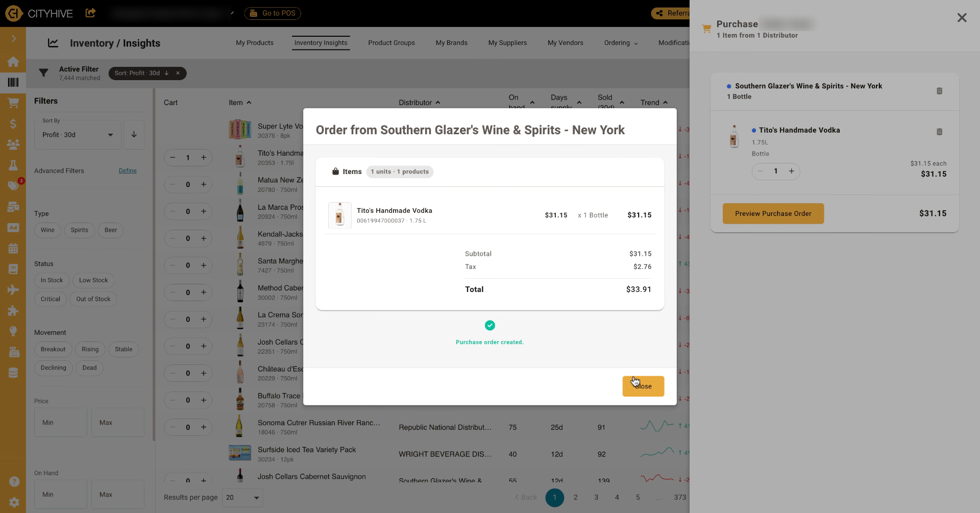The height and width of the screenshot is (513, 980).
Task: Click the Price Min input field
Action: coord(61,423)
